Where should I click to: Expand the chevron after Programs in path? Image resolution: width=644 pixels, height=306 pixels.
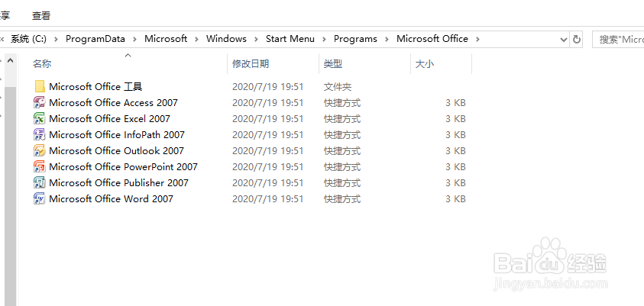[388, 39]
